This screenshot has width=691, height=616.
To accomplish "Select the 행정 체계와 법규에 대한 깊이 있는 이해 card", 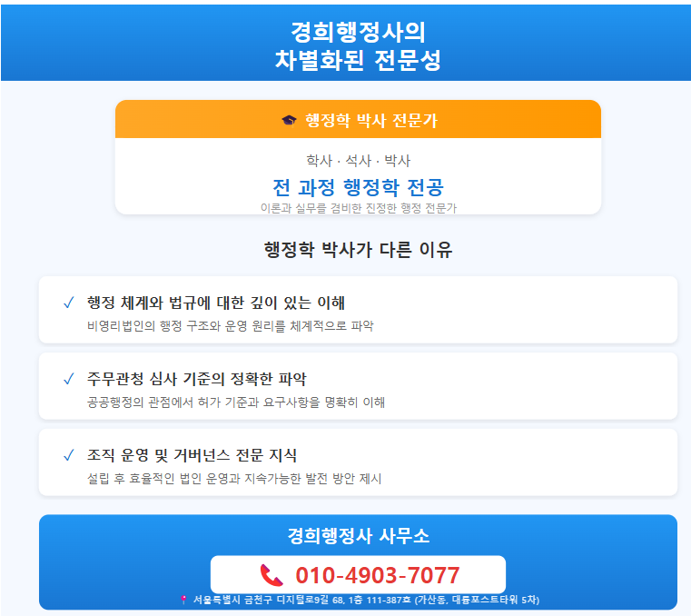I will tap(358, 310).
